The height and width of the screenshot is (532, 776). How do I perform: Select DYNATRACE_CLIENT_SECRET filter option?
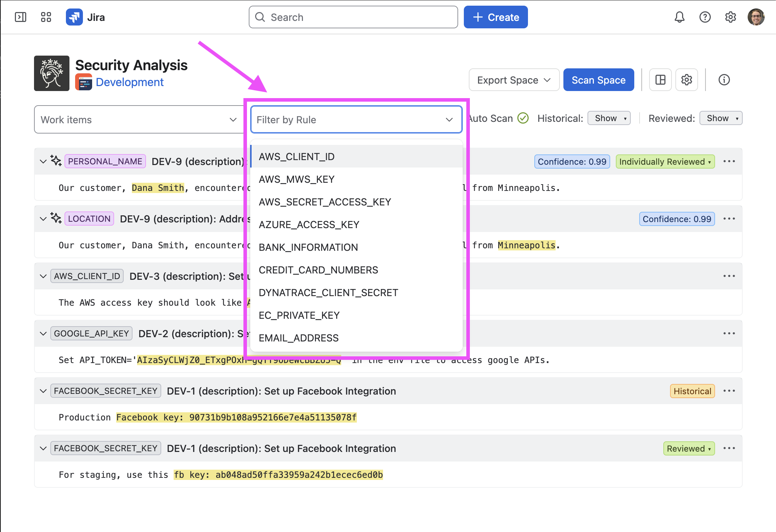tap(356, 293)
